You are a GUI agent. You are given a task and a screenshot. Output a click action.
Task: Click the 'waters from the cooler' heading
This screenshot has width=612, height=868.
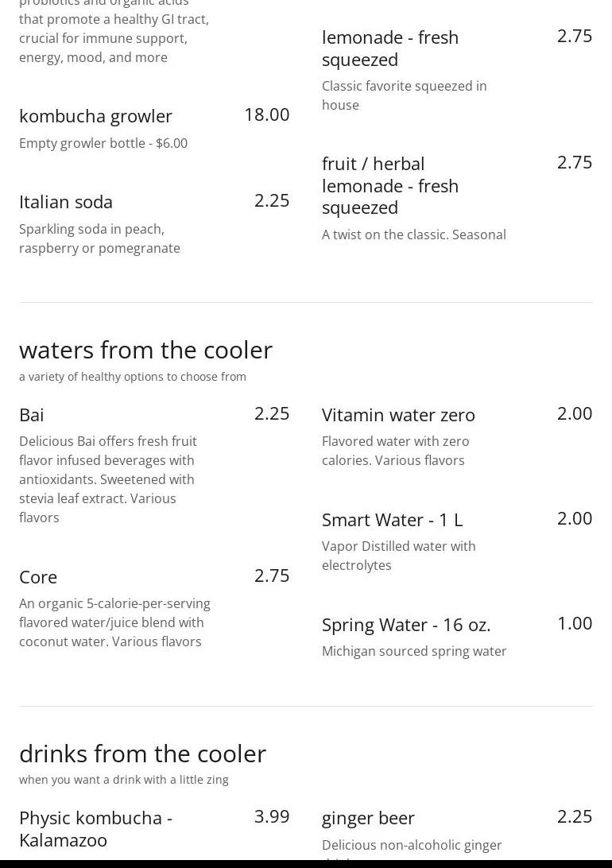coord(145,350)
